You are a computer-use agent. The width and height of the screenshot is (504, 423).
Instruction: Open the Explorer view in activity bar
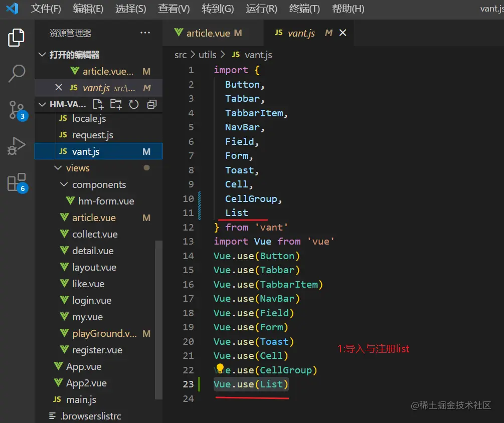coord(16,37)
